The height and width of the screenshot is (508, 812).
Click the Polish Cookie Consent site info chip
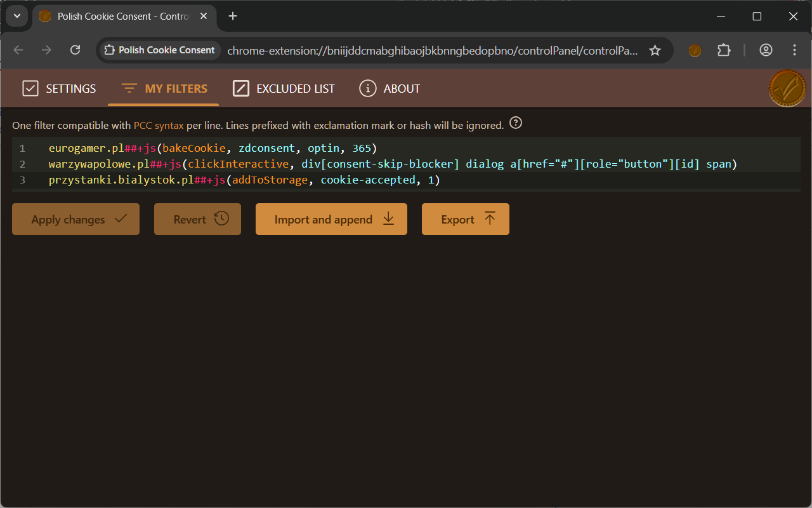pyautogui.click(x=160, y=50)
